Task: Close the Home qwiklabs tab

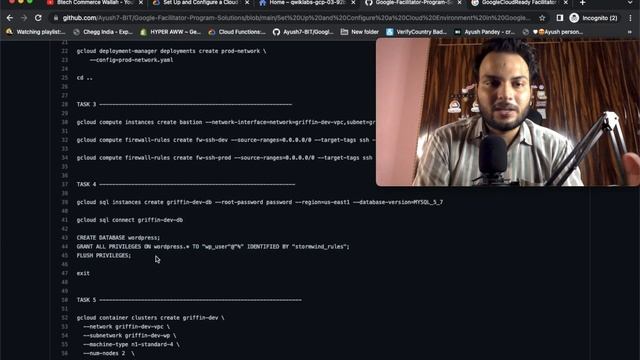Action: 353,3
